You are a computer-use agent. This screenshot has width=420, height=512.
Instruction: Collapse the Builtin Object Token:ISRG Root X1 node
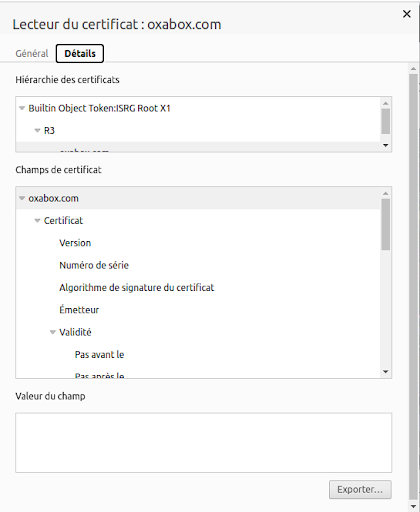pos(22,108)
